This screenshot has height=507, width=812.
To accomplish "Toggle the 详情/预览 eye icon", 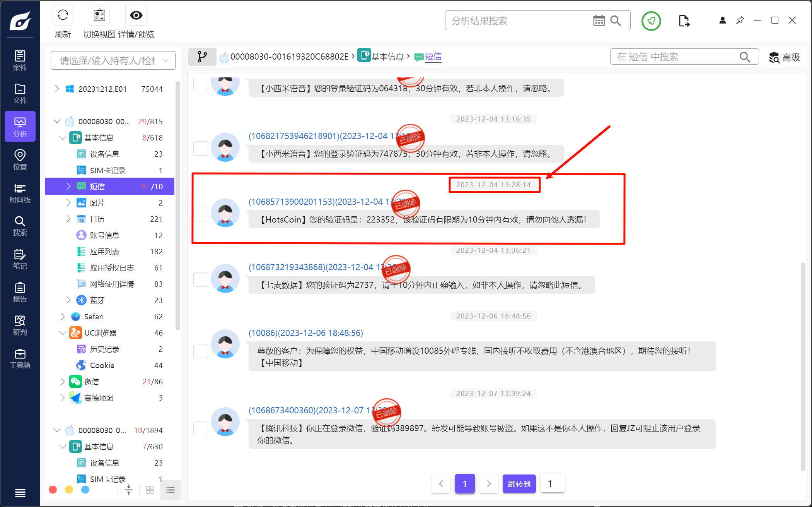I will point(136,15).
